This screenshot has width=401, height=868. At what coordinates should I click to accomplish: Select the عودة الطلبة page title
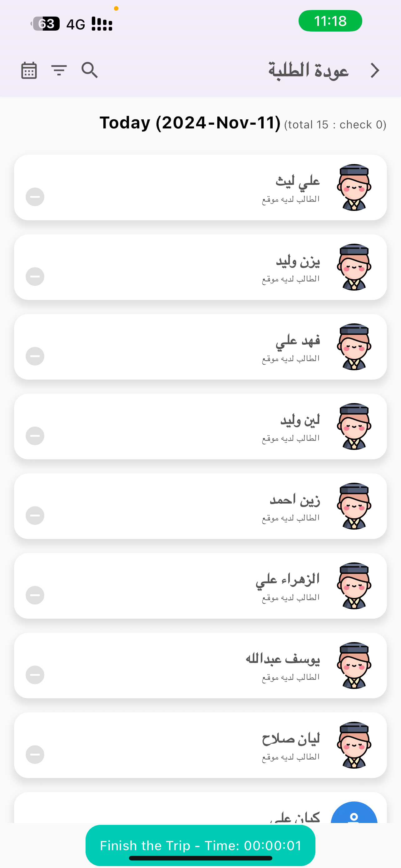pos(308,70)
